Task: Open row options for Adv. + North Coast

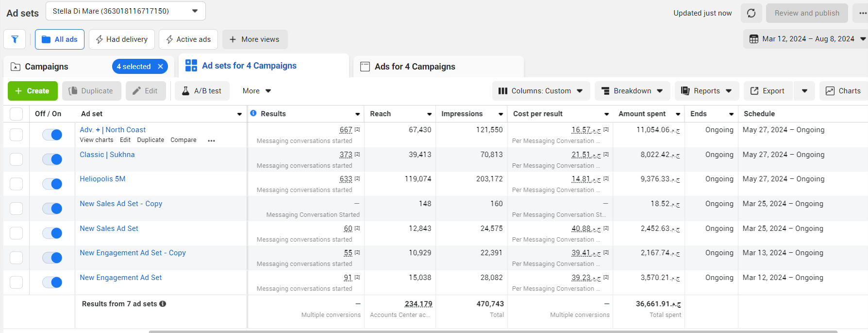Action: click(211, 140)
